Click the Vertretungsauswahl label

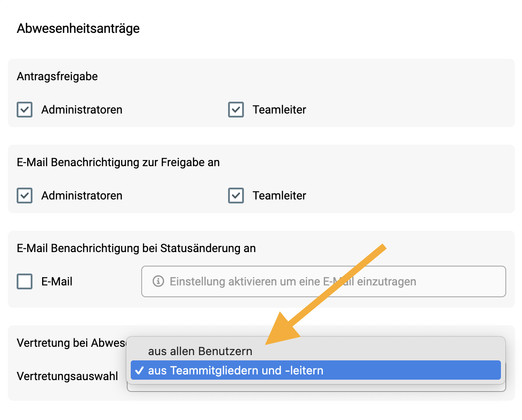click(67, 376)
